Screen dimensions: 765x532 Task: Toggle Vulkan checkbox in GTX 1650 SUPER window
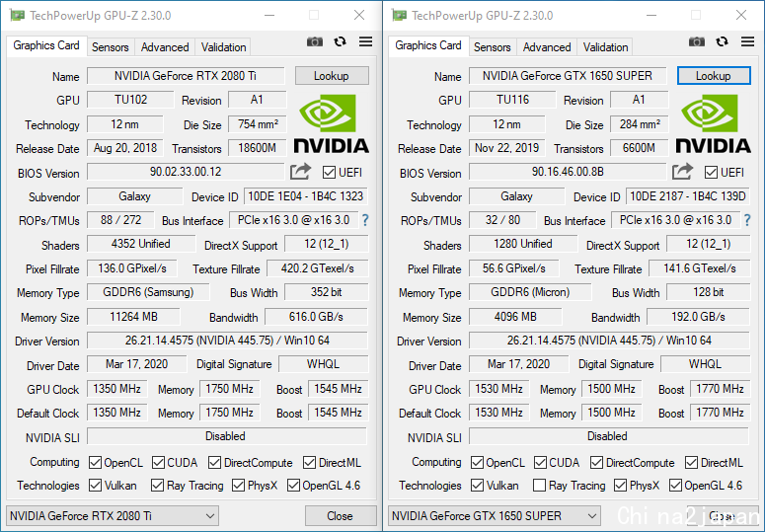coord(477,486)
